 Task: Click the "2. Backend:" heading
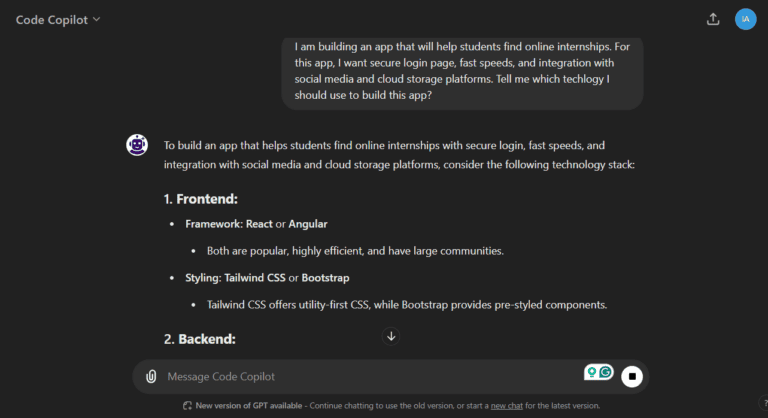click(x=200, y=339)
